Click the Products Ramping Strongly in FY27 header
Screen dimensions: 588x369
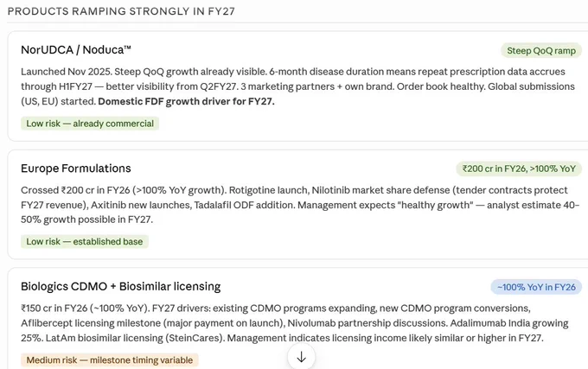click(121, 11)
